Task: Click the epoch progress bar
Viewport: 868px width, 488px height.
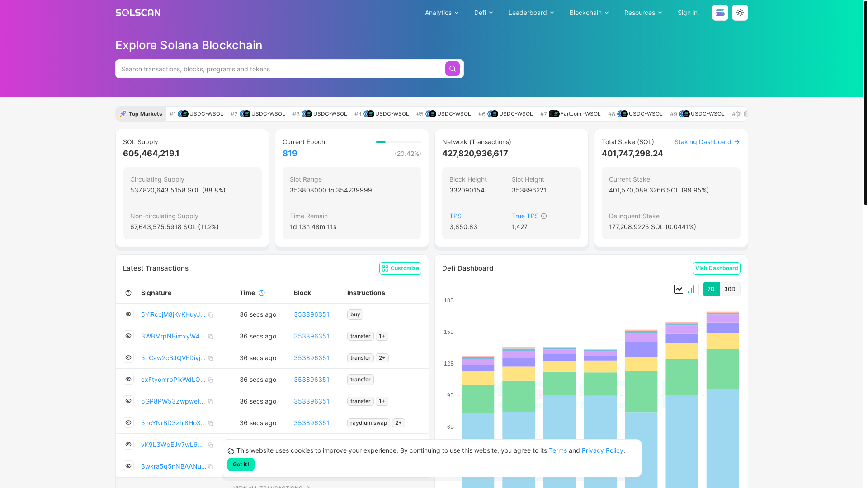Action: pos(399,142)
